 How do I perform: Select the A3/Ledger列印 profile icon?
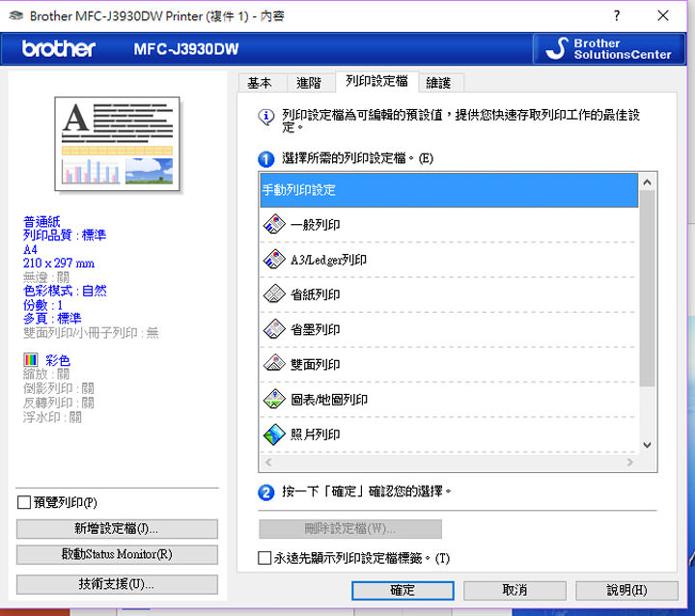[x=274, y=260]
